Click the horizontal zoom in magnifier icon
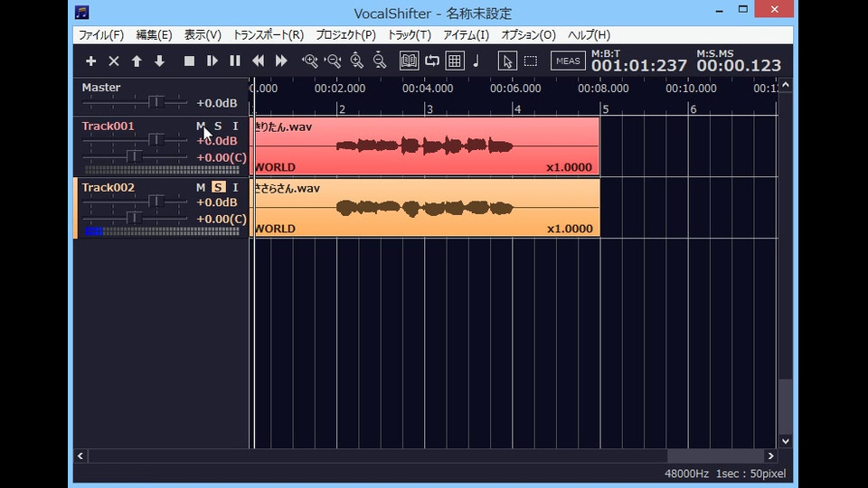This screenshot has width=868, height=488. [x=310, y=61]
